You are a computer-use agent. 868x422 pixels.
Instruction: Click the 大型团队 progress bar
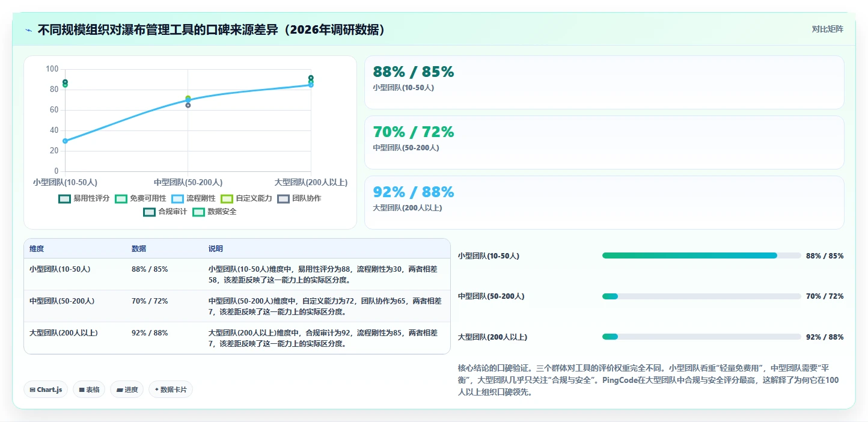[701, 337]
